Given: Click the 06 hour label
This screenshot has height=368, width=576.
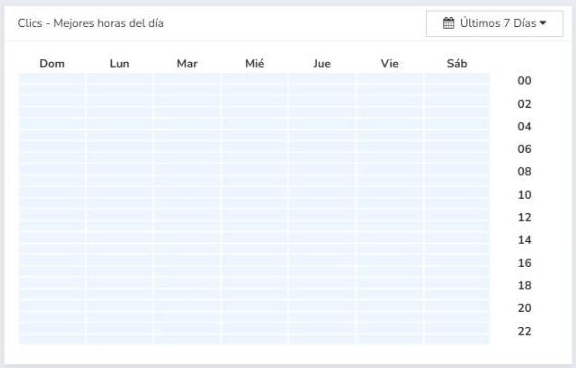Looking at the screenshot, I should [x=524, y=149].
